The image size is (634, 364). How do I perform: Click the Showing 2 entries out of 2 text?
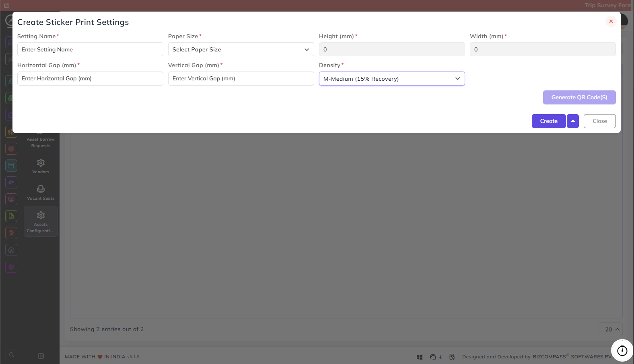coord(107,329)
